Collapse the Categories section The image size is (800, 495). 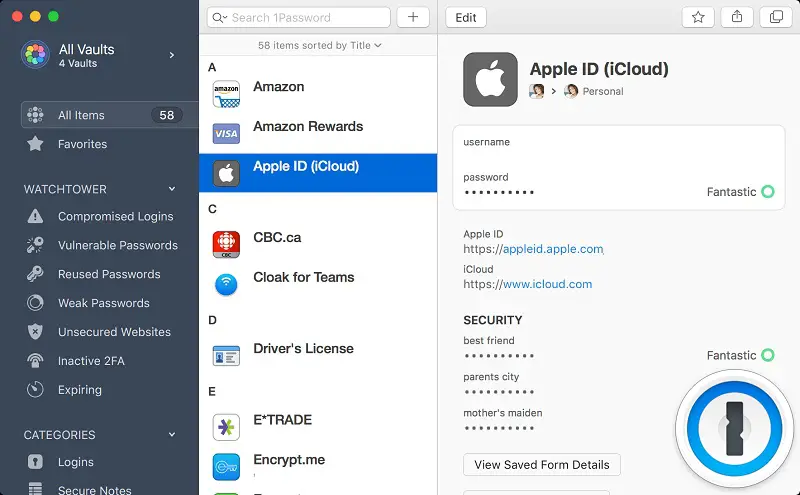(x=172, y=434)
